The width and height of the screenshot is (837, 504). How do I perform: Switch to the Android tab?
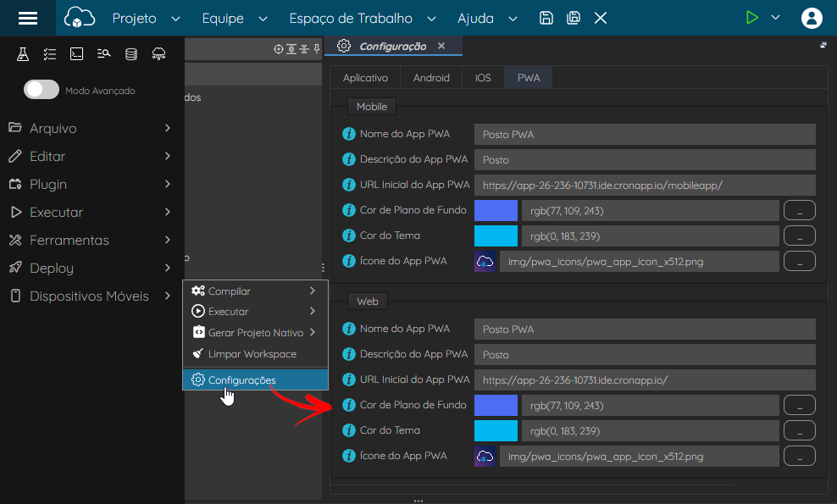point(431,78)
